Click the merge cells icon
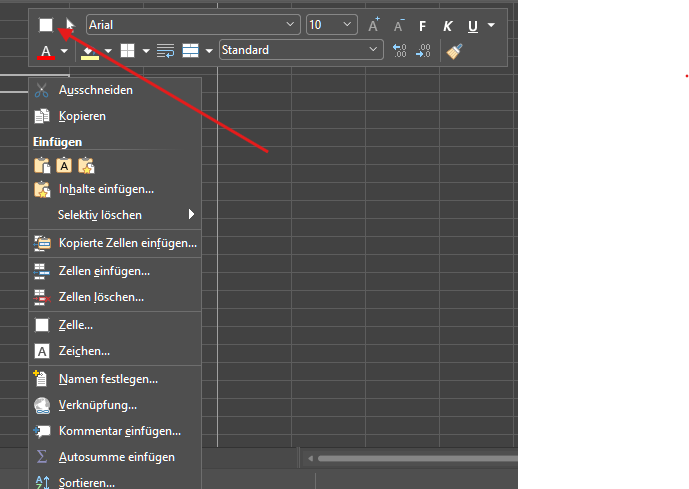This screenshot has height=489, width=689. pyautogui.click(x=190, y=51)
